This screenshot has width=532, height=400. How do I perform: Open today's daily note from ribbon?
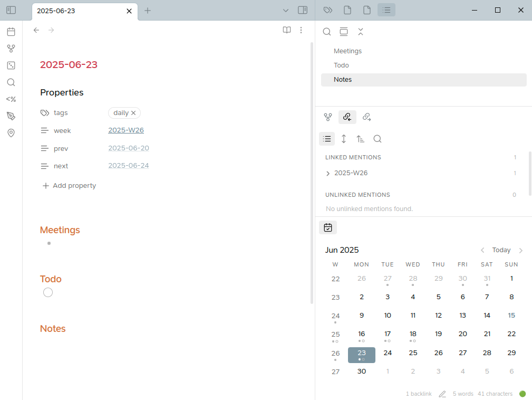coord(11,32)
